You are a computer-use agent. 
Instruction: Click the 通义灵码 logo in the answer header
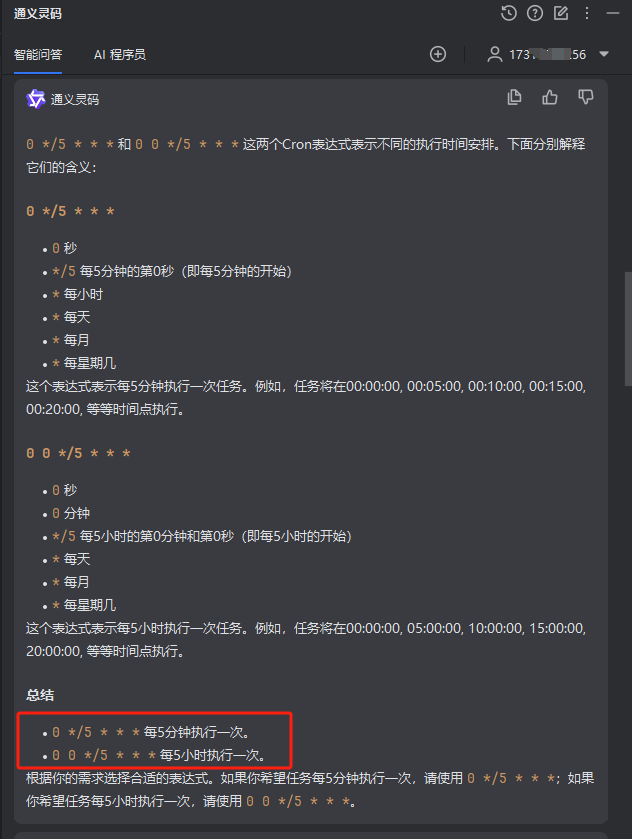click(x=35, y=99)
